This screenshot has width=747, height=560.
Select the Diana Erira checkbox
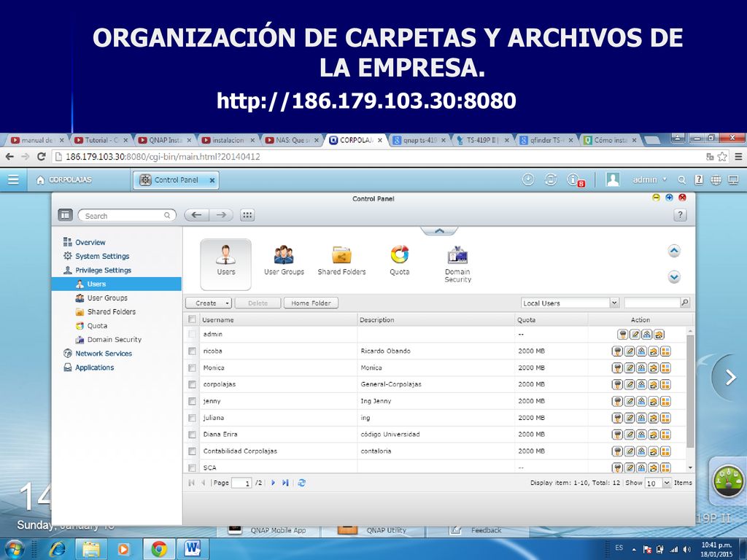(x=192, y=435)
